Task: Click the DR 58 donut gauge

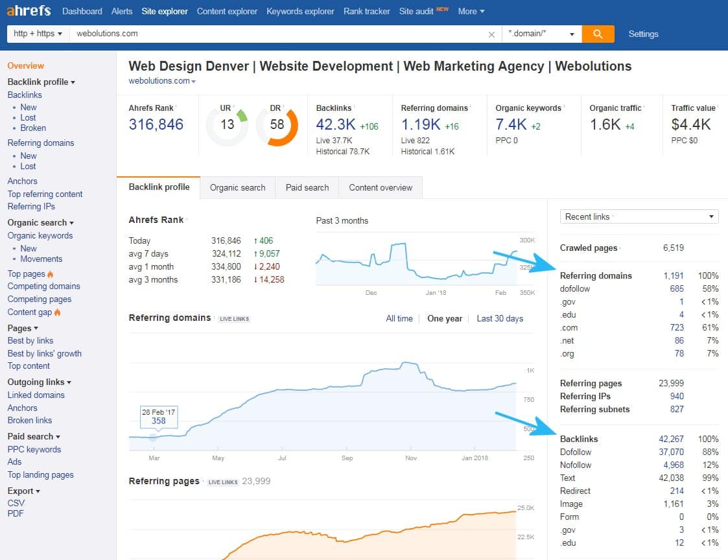Action: [277, 125]
